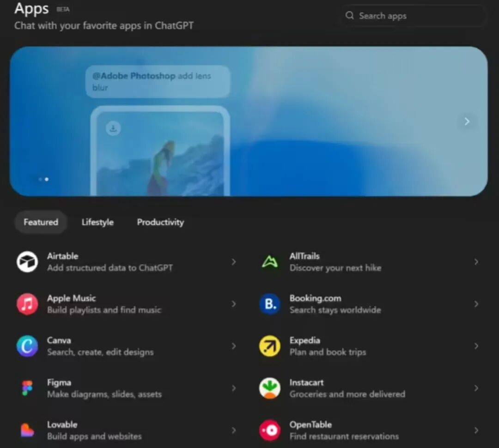499x448 pixels.
Task: Click the Airtable app icon
Action: click(27, 262)
